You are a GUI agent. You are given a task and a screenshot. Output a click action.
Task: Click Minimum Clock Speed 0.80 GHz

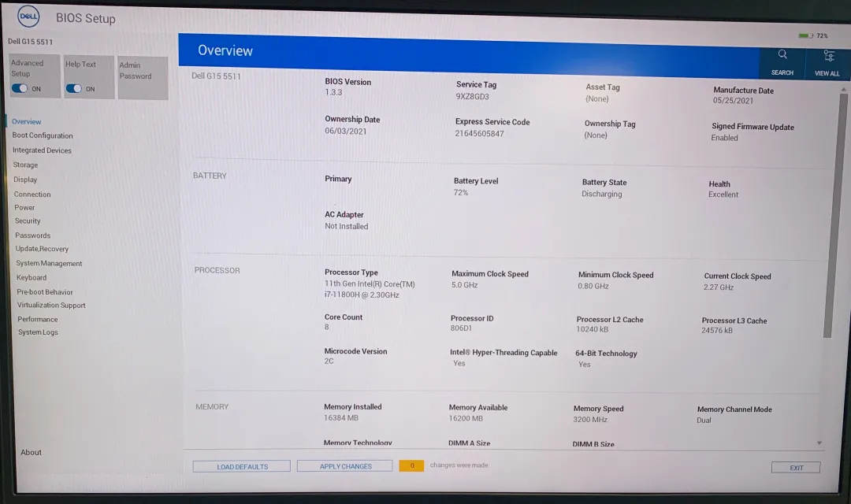593,286
